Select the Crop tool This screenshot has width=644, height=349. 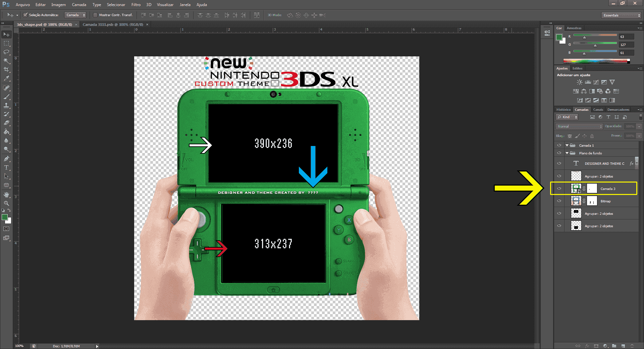[x=6, y=69]
